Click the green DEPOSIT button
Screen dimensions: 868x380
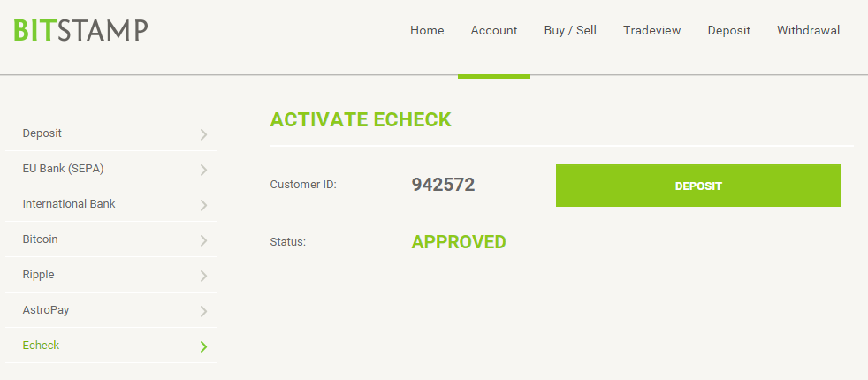[698, 186]
